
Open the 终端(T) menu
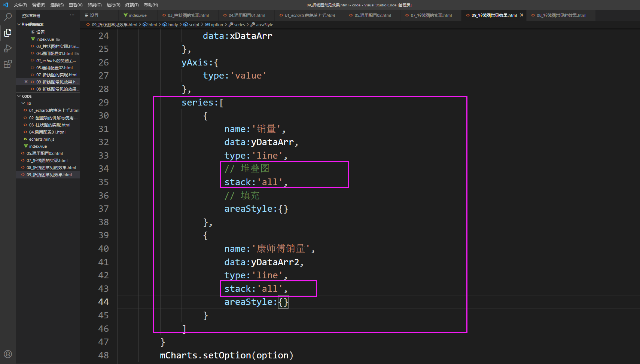tap(132, 5)
